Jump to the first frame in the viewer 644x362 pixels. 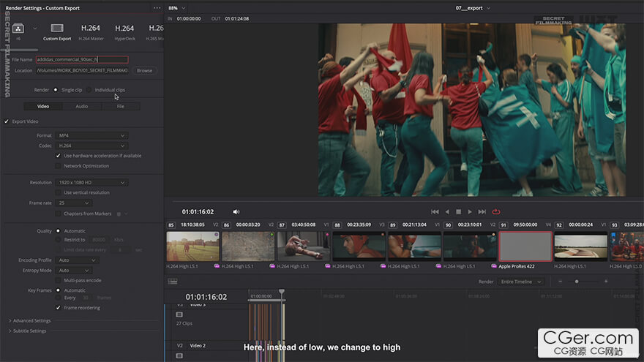click(435, 212)
